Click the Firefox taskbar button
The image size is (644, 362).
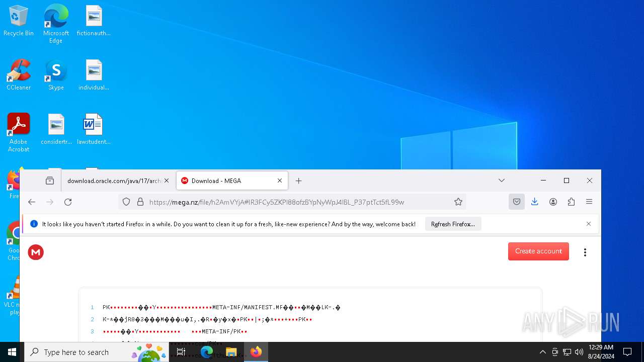[256, 352]
